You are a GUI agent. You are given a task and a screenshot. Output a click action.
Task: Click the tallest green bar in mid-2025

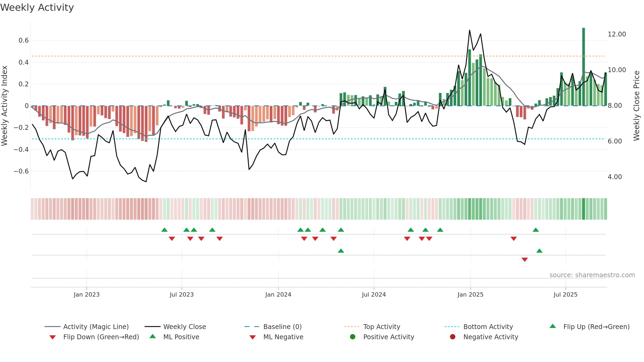pos(584,67)
